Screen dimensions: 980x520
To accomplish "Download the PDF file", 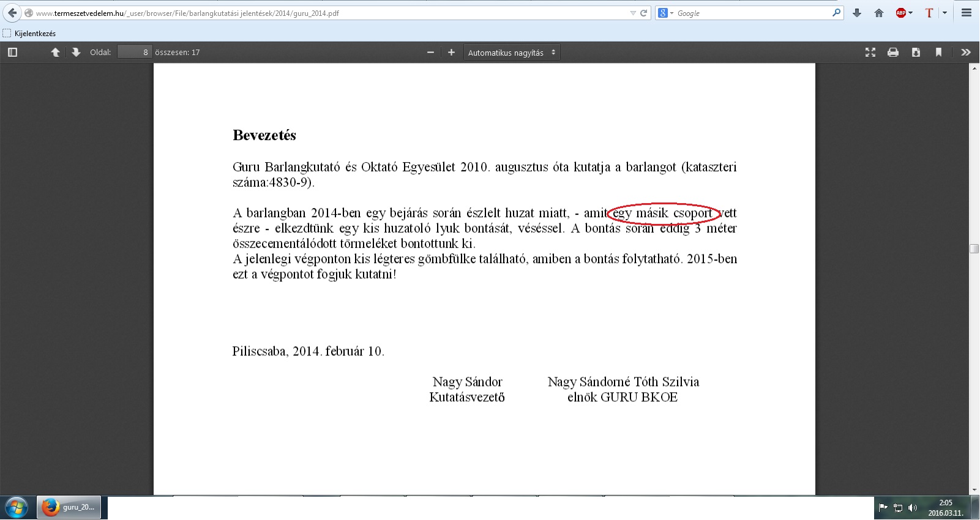I will [x=916, y=53].
